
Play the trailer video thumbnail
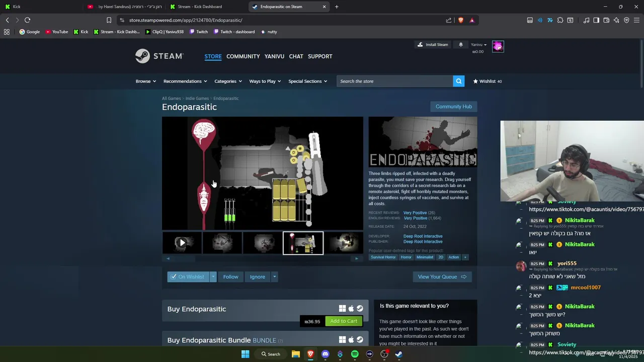(x=182, y=243)
